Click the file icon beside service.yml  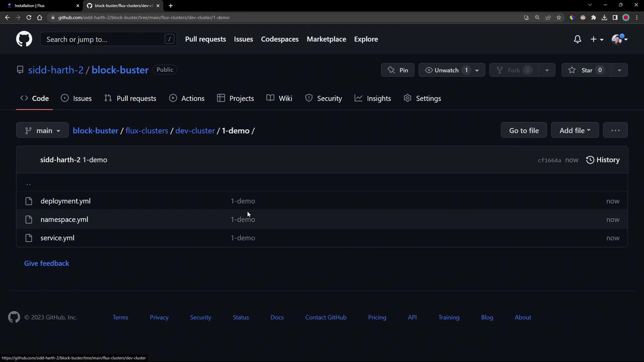pos(29,238)
